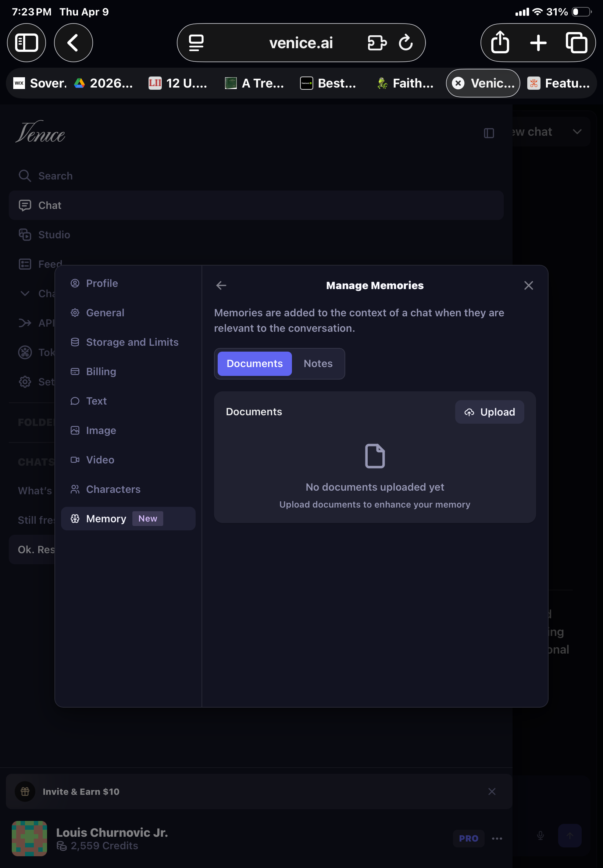Image resolution: width=603 pixels, height=868 pixels.
Task: Open the Safari share sheet
Action: point(500,43)
